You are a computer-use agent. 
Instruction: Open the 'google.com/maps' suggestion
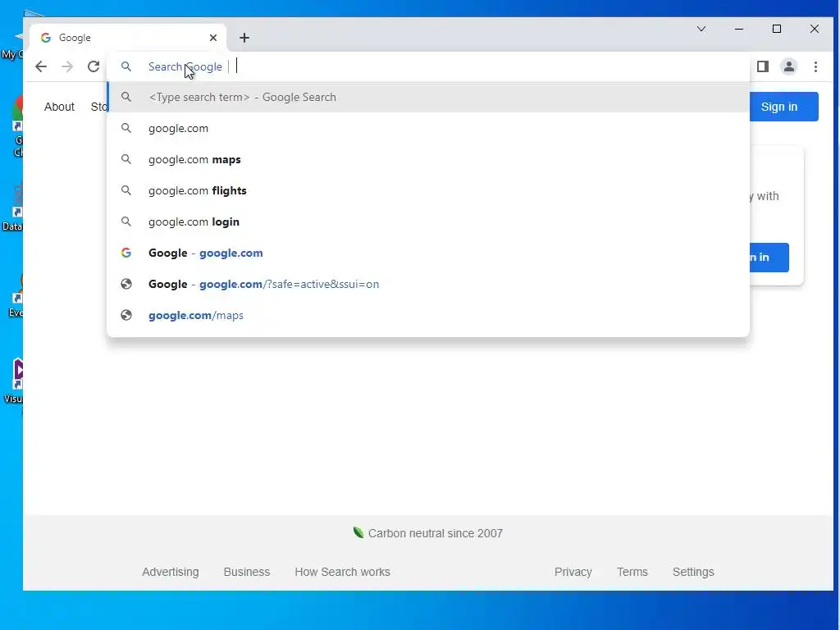(428, 315)
